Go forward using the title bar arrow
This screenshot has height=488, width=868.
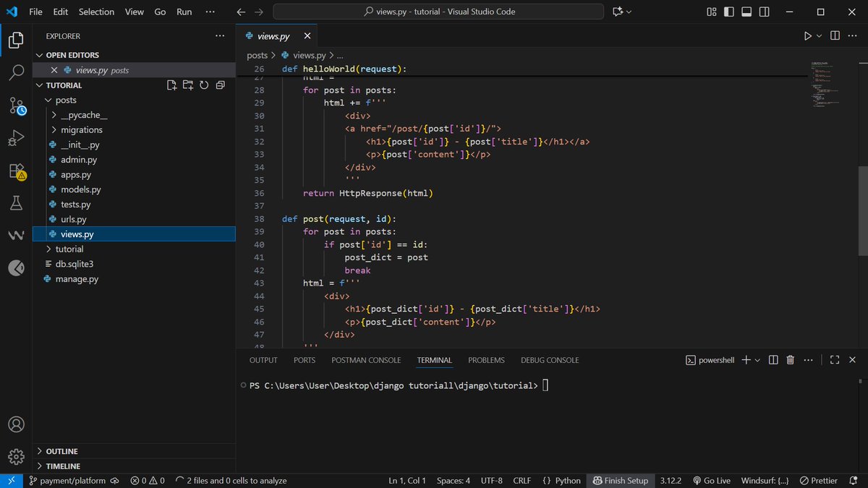[260, 12]
